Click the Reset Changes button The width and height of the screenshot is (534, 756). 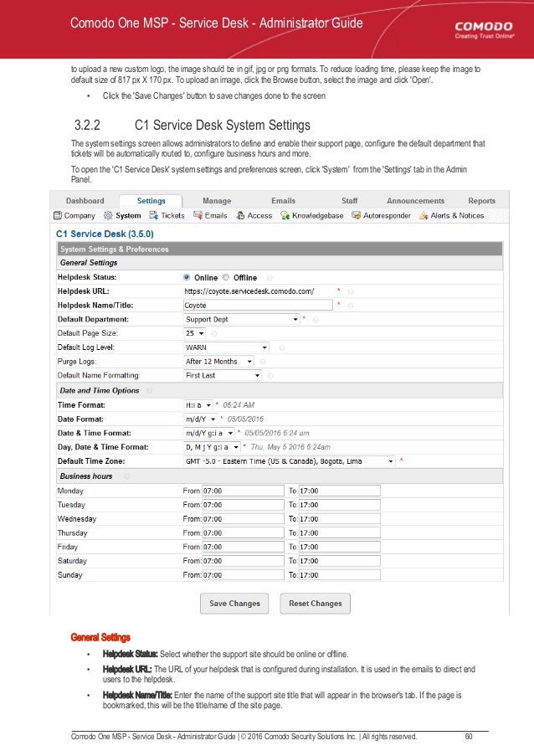(316, 603)
